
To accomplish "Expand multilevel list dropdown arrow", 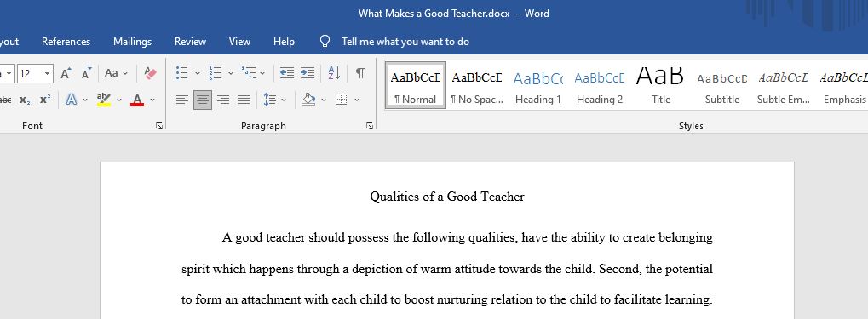I will 262,73.
